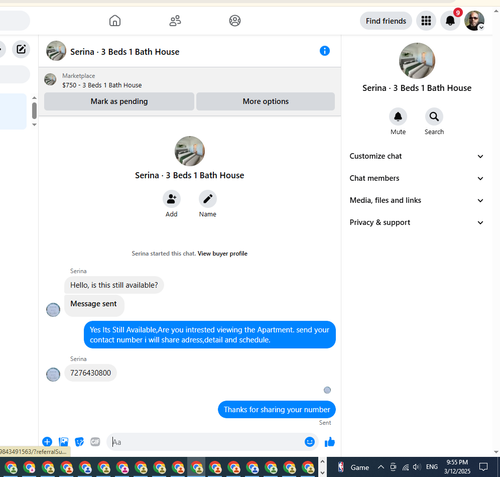This screenshot has height=477, width=500.
Task: Open the account profile picture menu
Action: click(474, 21)
